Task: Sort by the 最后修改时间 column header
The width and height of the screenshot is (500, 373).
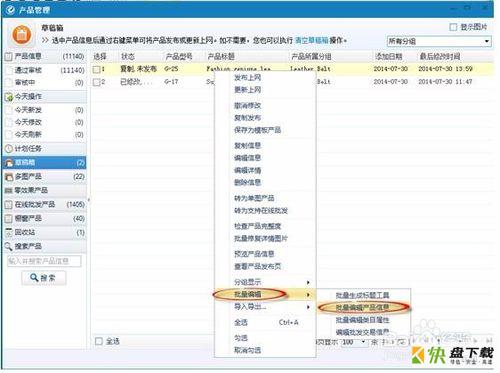Action: pos(440,56)
